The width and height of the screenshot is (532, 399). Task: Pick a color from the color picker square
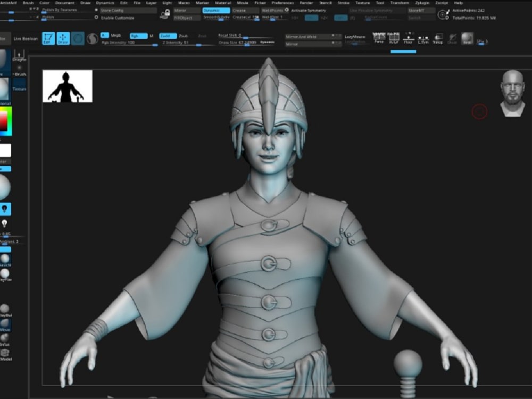click(x=3, y=121)
